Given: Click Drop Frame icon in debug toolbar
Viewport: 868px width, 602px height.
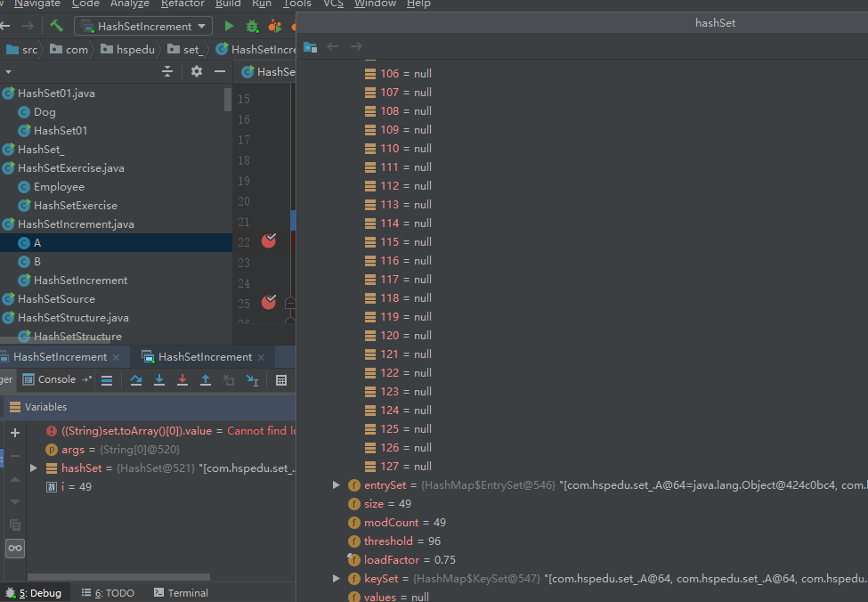Looking at the screenshot, I should click(x=229, y=380).
